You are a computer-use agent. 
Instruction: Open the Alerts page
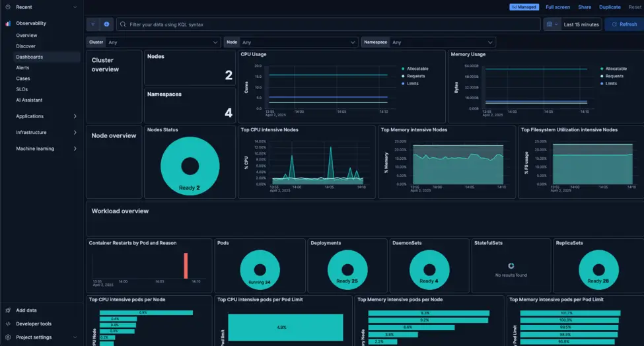tap(22, 68)
